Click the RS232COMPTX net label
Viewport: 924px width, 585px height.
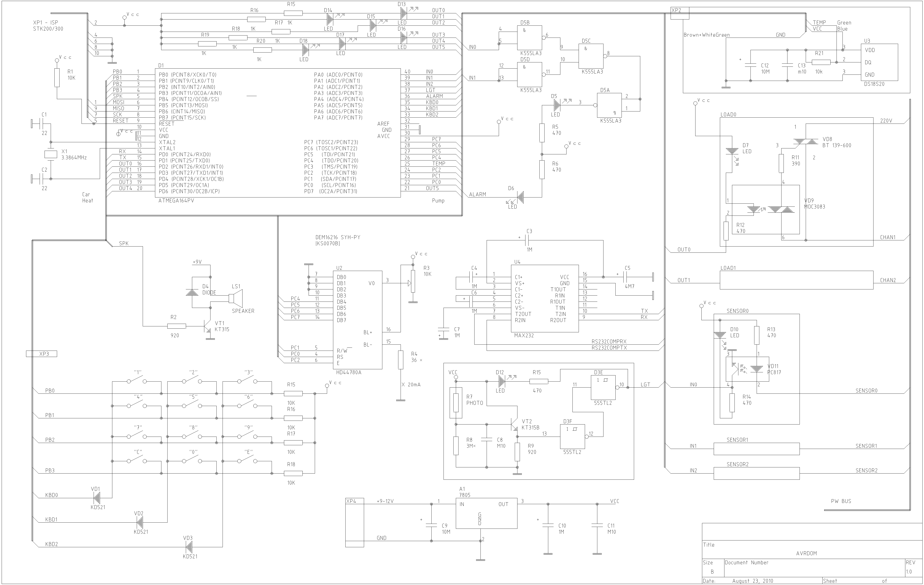pyautogui.click(x=609, y=348)
